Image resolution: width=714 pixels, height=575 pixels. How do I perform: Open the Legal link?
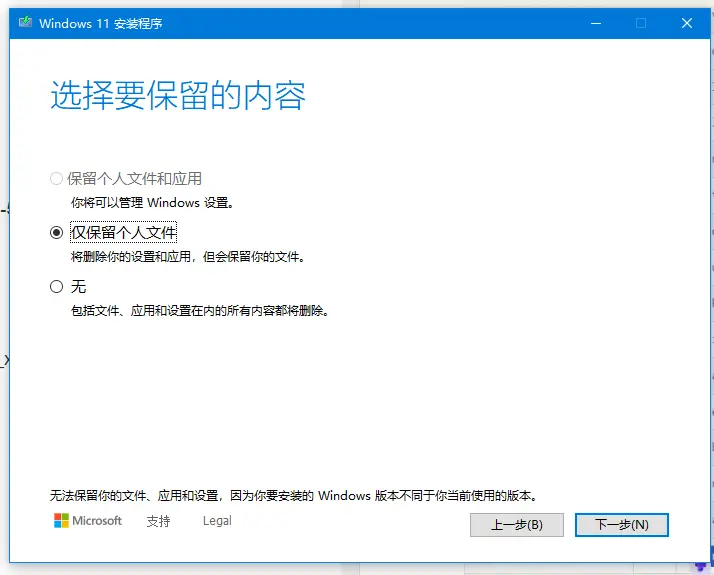217,520
